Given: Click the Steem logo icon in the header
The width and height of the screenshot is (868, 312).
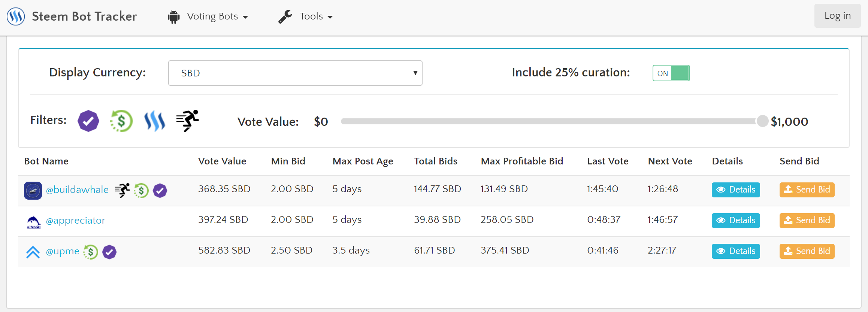Looking at the screenshot, I should (16, 16).
